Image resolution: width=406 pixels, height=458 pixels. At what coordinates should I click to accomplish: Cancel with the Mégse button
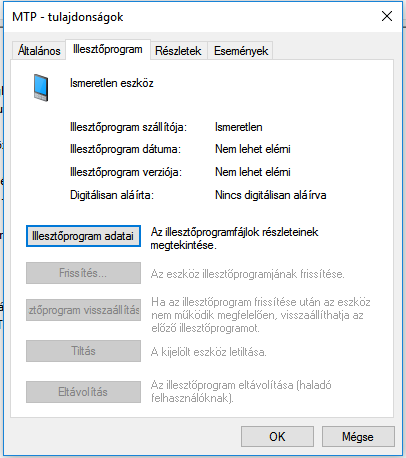[358, 437]
